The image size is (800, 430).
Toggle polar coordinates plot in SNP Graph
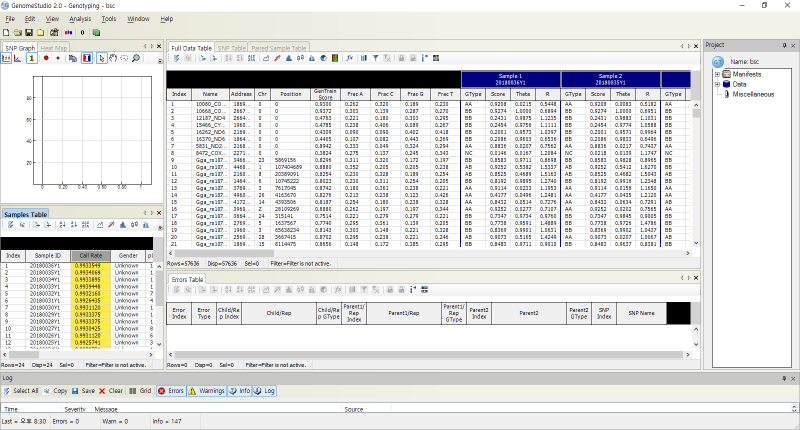(x=17, y=58)
